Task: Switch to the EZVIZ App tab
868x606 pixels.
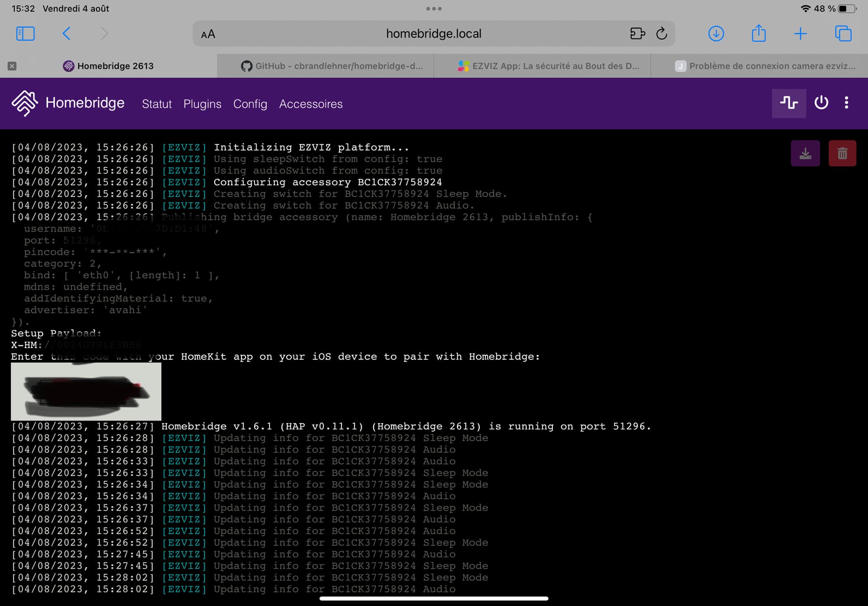Action: (x=542, y=66)
